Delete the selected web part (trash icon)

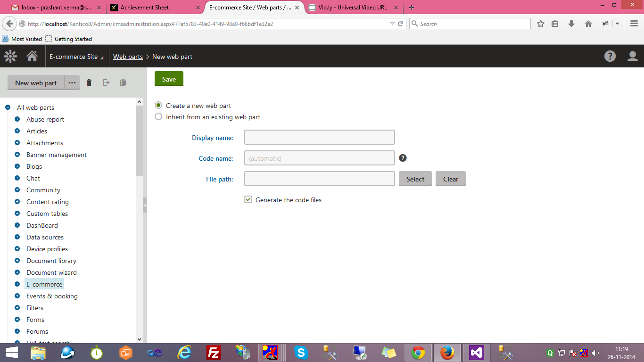point(89,82)
